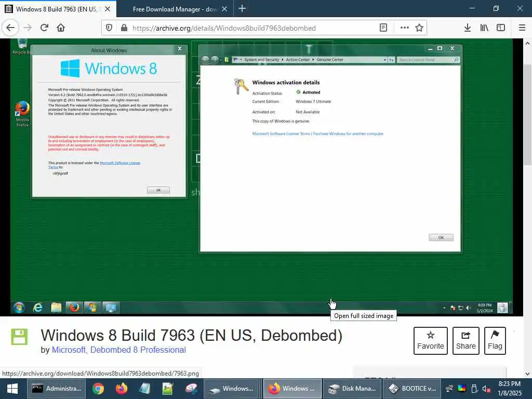
Task: Show site security padlock info
Action: pos(124,28)
